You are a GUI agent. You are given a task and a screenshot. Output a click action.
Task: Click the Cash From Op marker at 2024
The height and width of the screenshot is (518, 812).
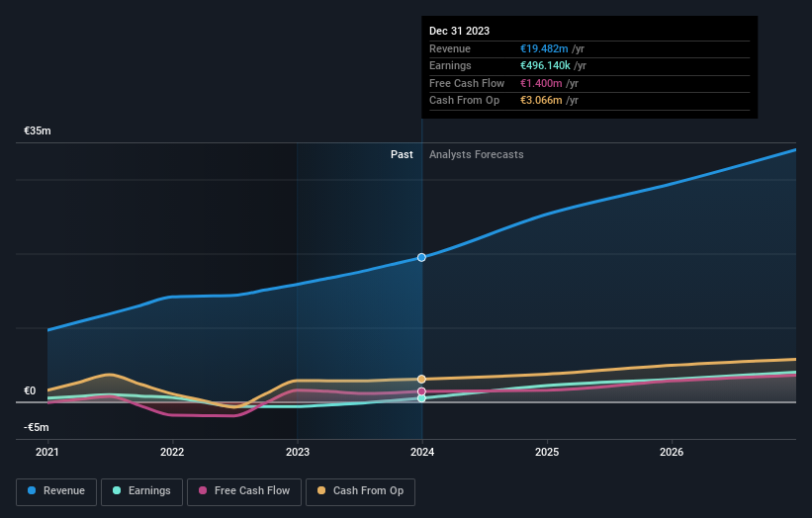(421, 379)
